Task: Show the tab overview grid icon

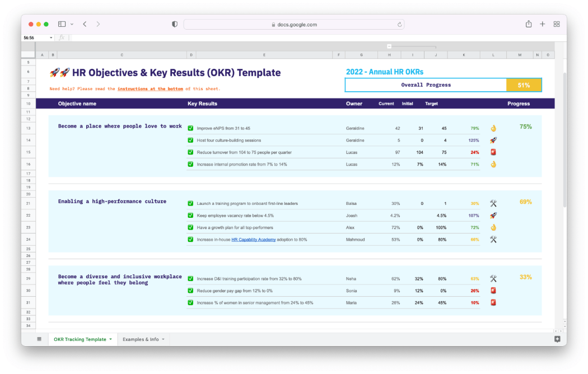Action: [x=557, y=24]
